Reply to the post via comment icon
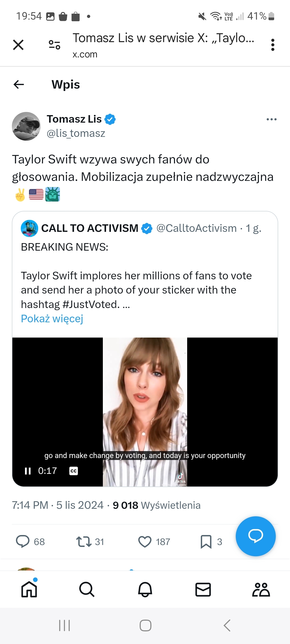The height and width of the screenshot is (644, 290). [x=23, y=541]
